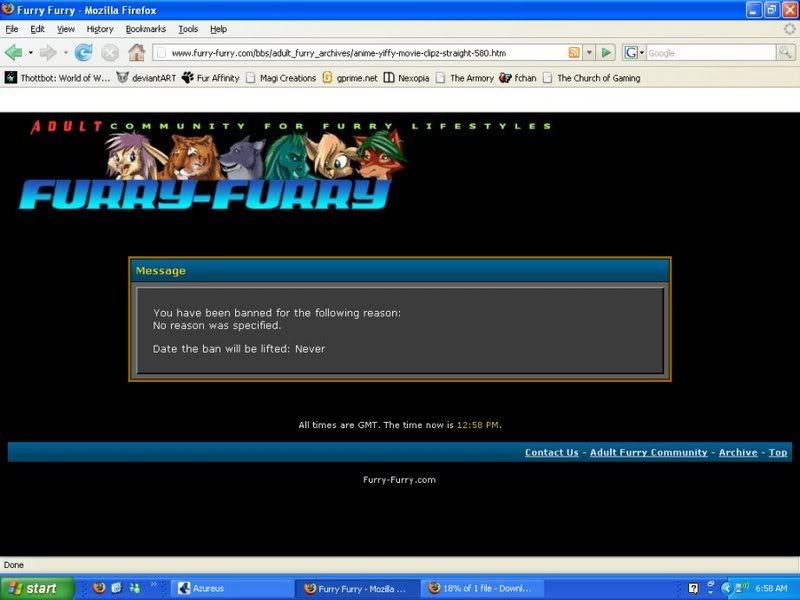Image resolution: width=800 pixels, height=600 pixels.
Task: Click the Furry-Furry.com footer text
Action: pyautogui.click(x=399, y=480)
